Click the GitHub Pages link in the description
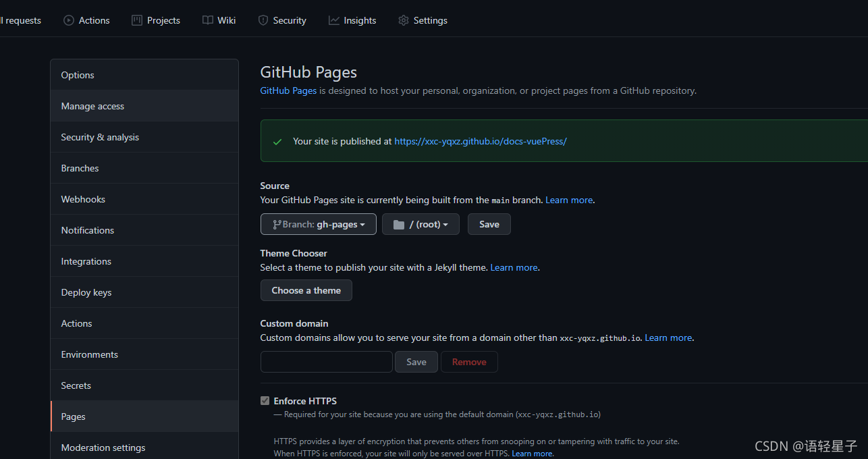 [288, 90]
